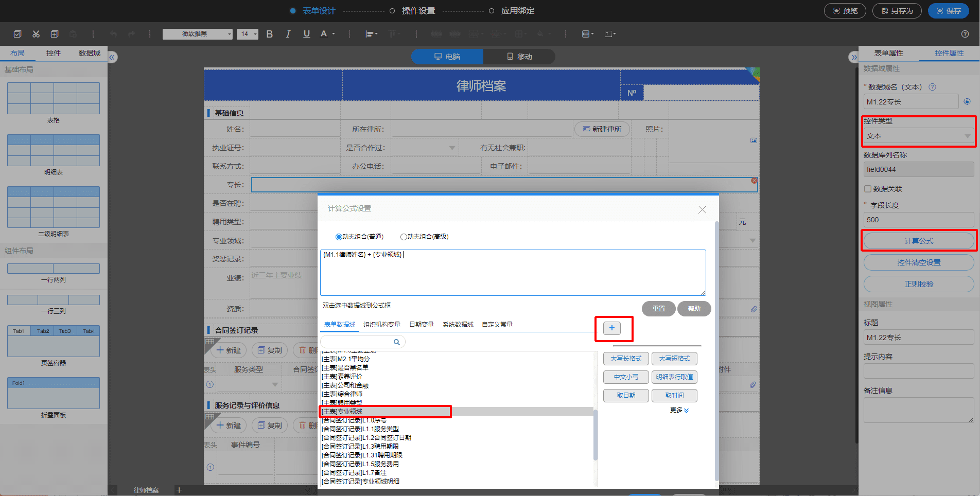Open the 计算公式 settings button

coord(919,241)
